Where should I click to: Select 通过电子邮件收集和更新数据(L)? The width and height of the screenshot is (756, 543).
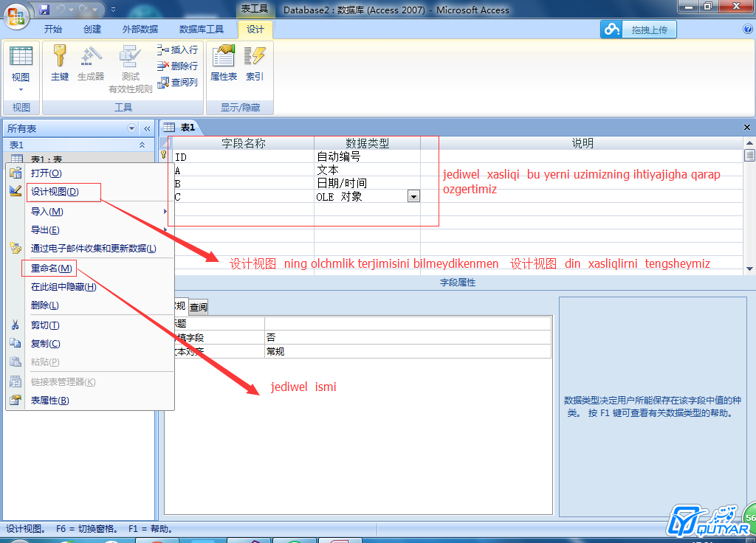pos(90,248)
